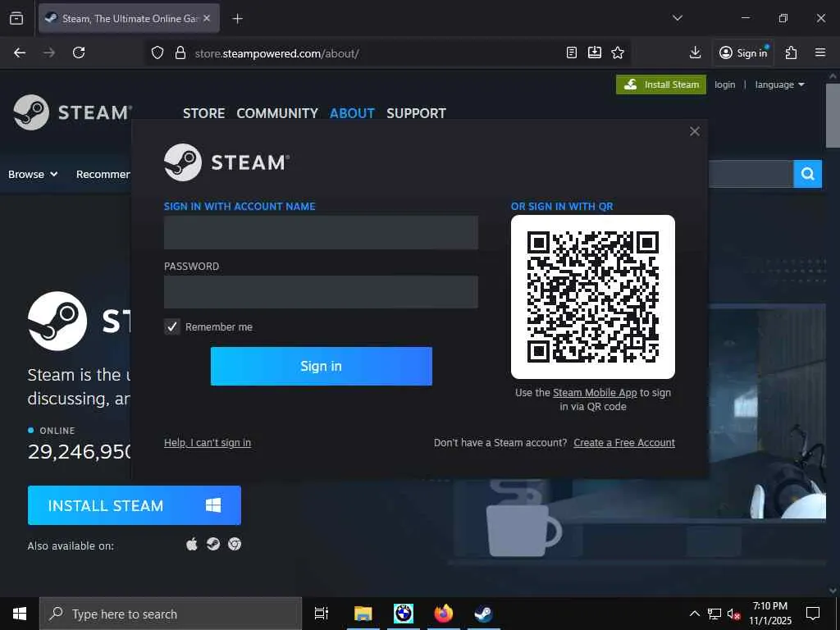This screenshot has height=630, width=840.
Task: Toggle Reader View in the address bar
Action: click(572, 52)
